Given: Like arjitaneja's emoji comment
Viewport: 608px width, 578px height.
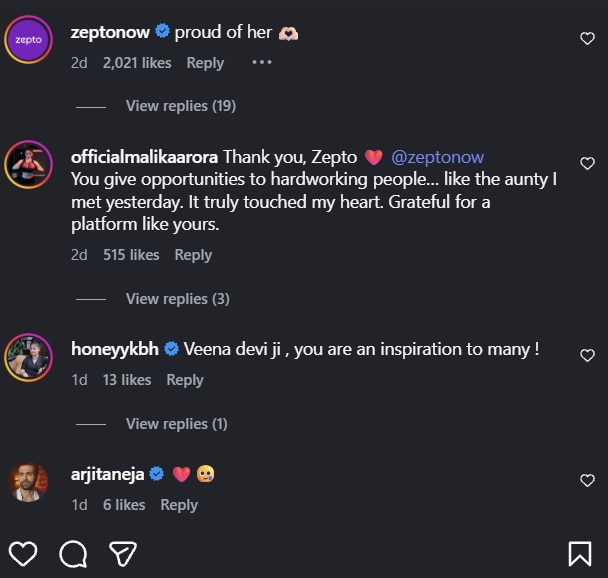Looking at the screenshot, I should point(587,481).
